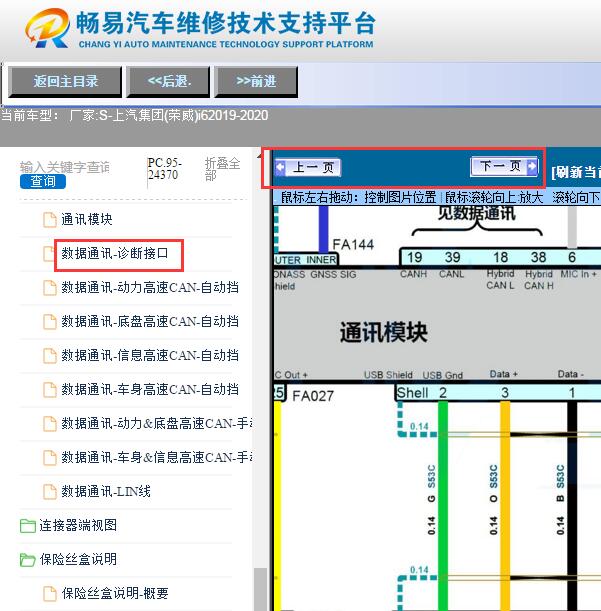Open 数据通讯-信息高速CAN-自动挡

pos(150,355)
